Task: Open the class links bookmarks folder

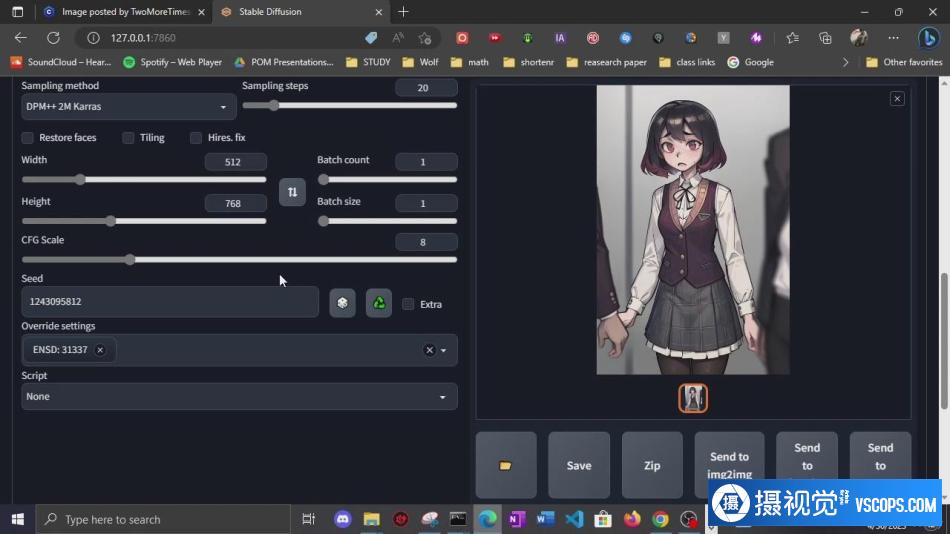Action: [x=687, y=62]
